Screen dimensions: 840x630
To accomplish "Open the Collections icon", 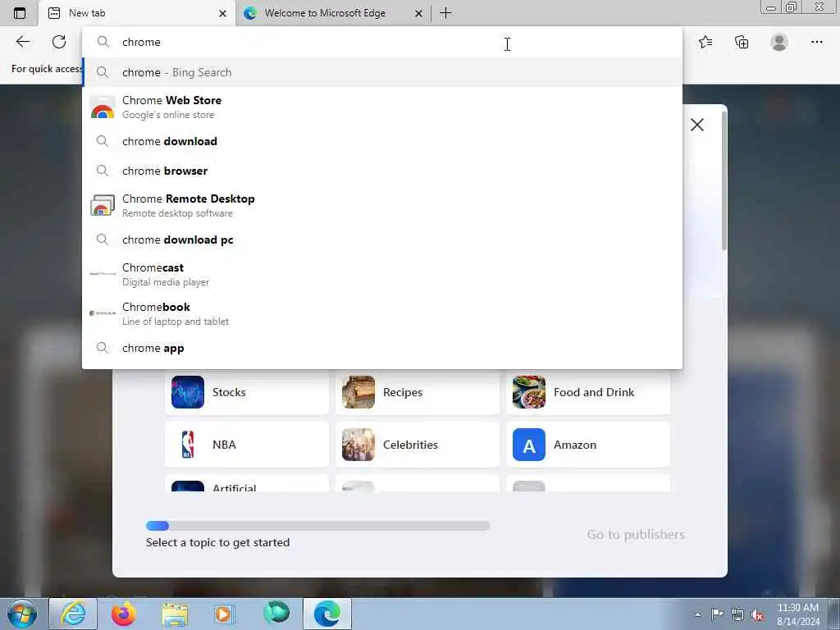I will pyautogui.click(x=742, y=42).
